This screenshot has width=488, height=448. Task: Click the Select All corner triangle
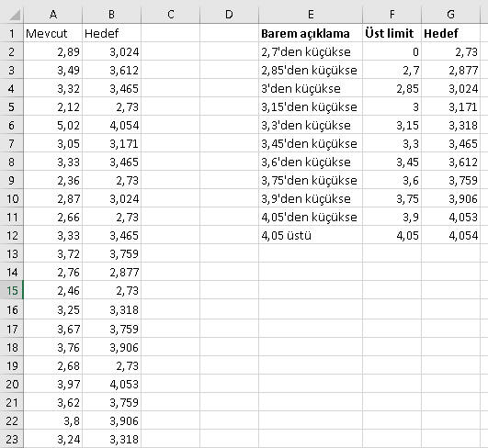15,15
